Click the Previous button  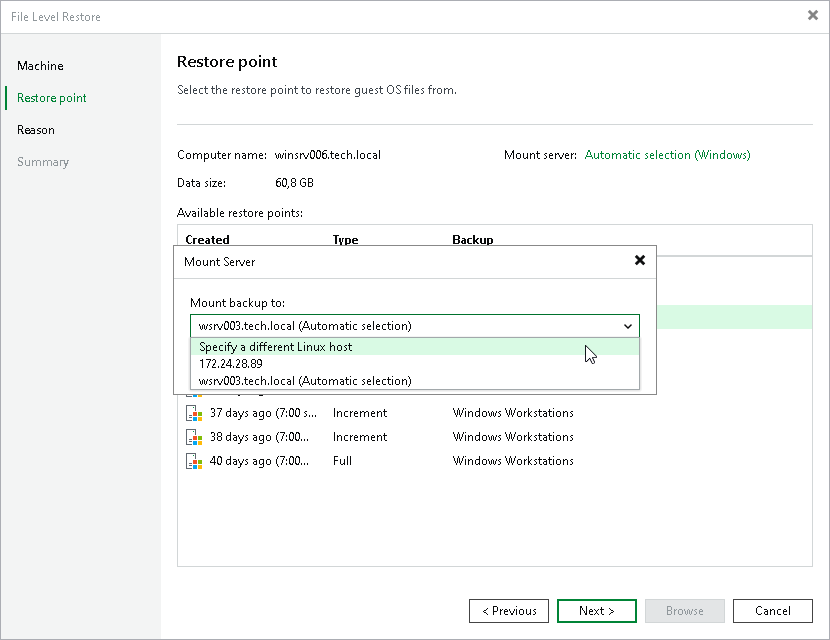(509, 611)
